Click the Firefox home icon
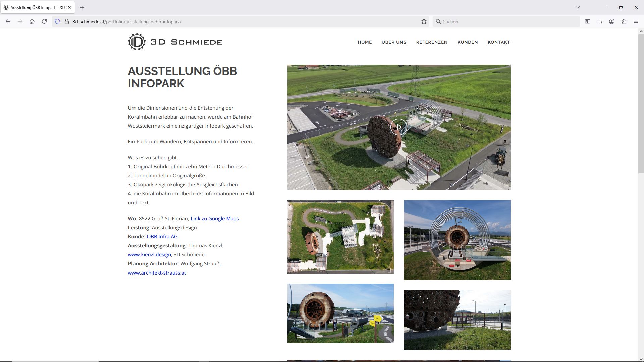 (x=32, y=21)
